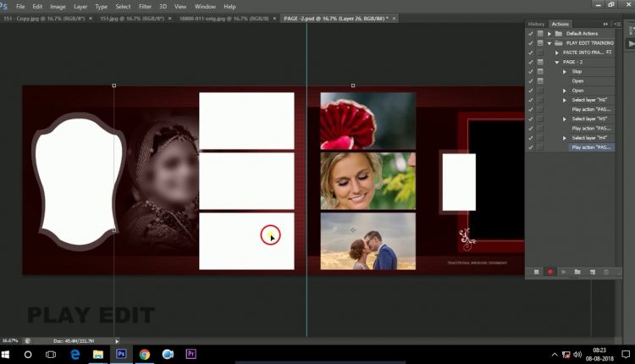Open Cortana search circle in taskbar
This screenshot has width=635, height=364.
[x=28, y=355]
